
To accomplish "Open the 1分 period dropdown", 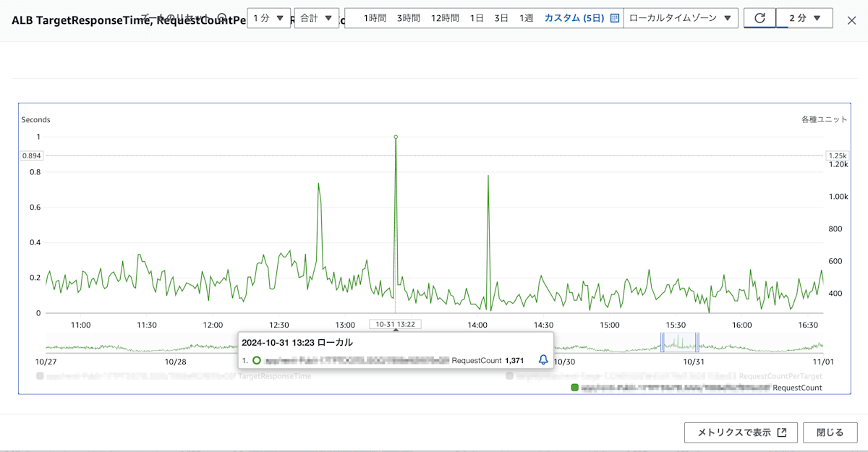I will tap(269, 18).
